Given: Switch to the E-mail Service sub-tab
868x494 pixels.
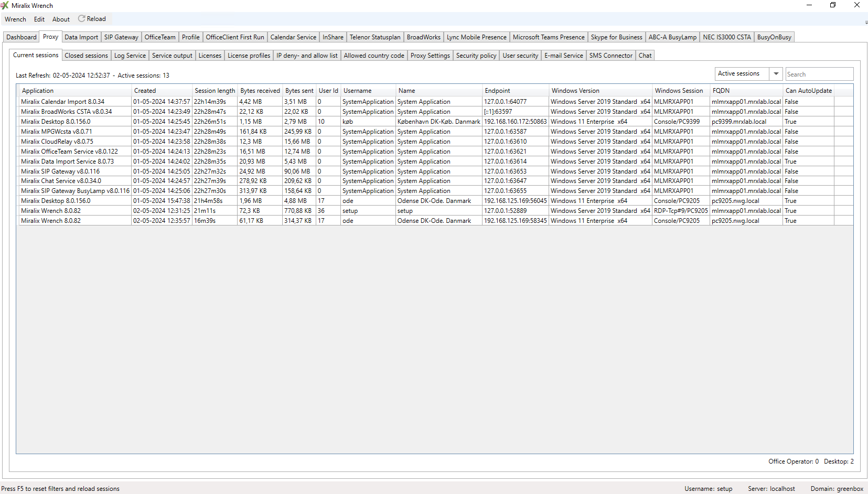Looking at the screenshot, I should click(564, 56).
